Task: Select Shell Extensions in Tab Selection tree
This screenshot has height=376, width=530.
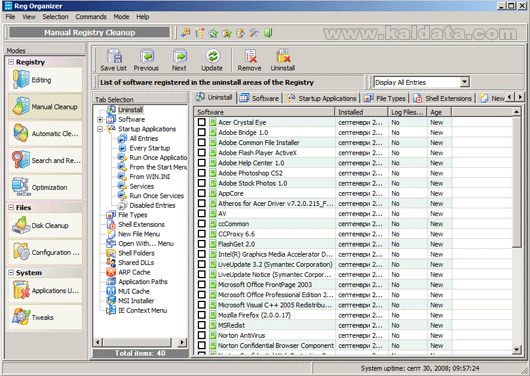Action: click(141, 225)
